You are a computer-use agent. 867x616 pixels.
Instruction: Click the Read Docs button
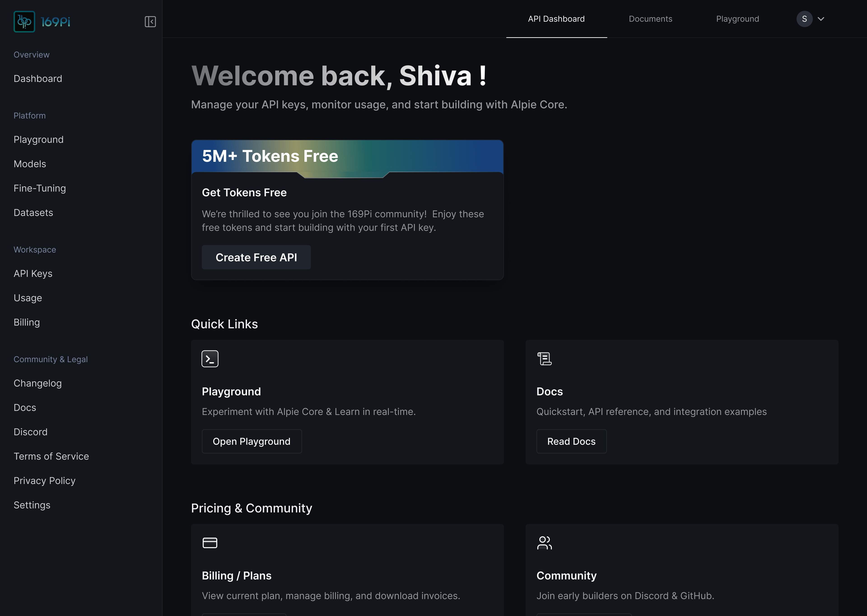(x=571, y=441)
